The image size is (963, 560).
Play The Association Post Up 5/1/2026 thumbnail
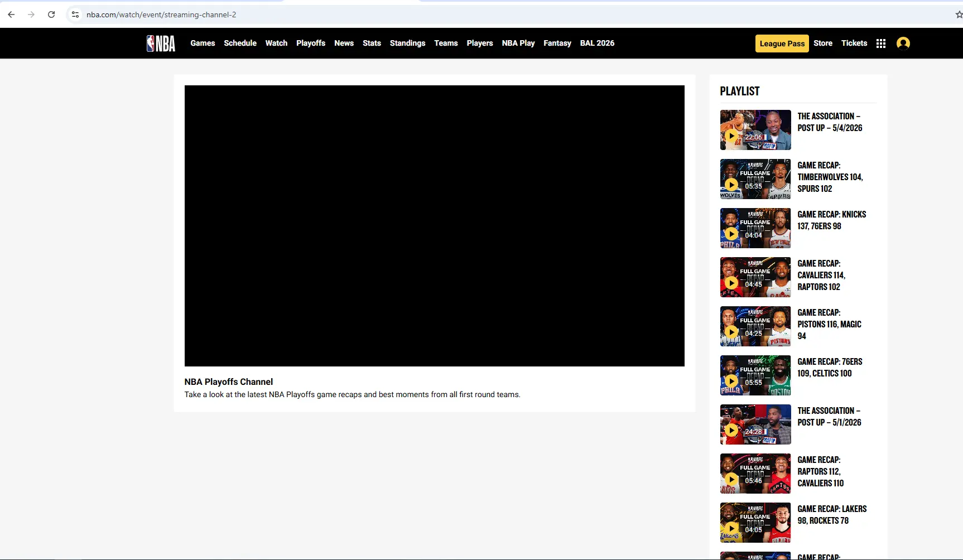point(755,424)
